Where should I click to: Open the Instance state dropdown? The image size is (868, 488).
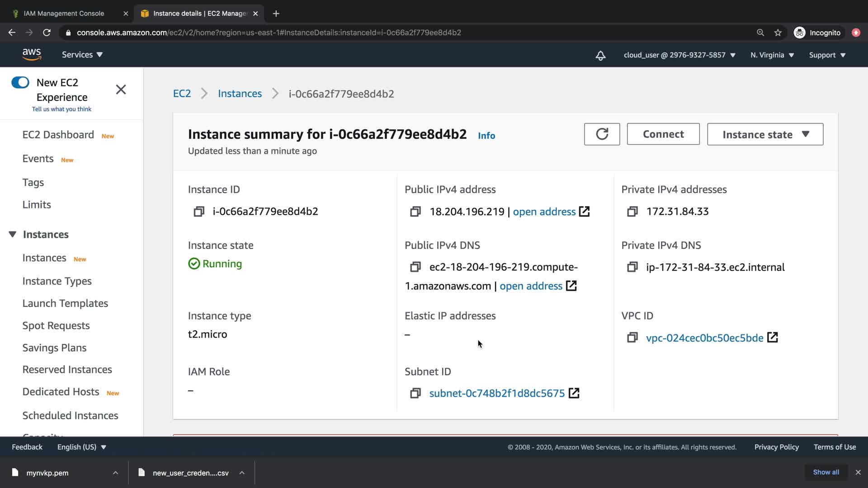[765, 134]
